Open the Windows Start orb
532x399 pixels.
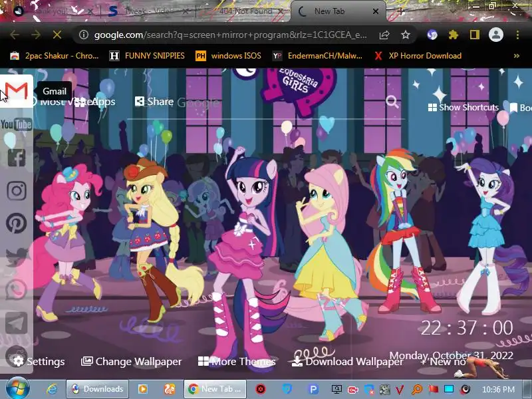pyautogui.click(x=17, y=389)
